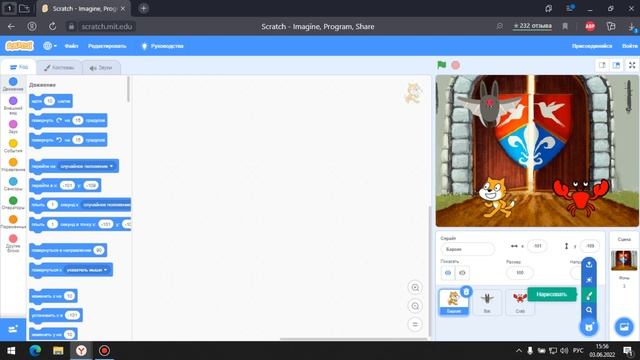Open Microsoft Edge from the taskbar
Viewport: 640px width, 360px height.
(35, 351)
